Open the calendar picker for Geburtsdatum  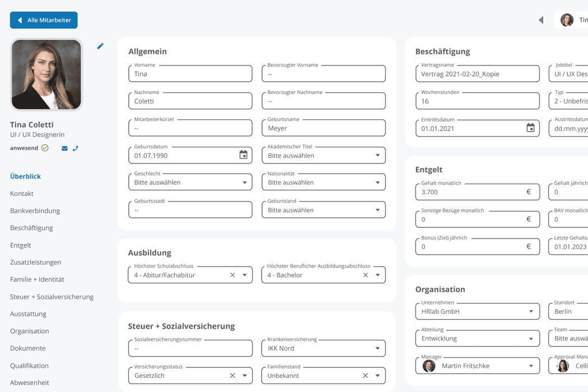tap(243, 155)
